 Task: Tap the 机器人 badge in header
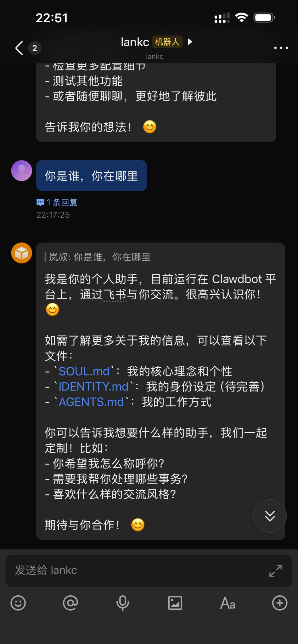click(167, 42)
